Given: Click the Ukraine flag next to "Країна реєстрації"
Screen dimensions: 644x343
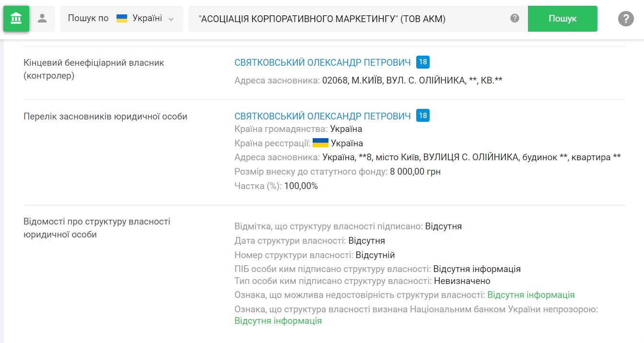Looking at the screenshot, I should point(320,143).
